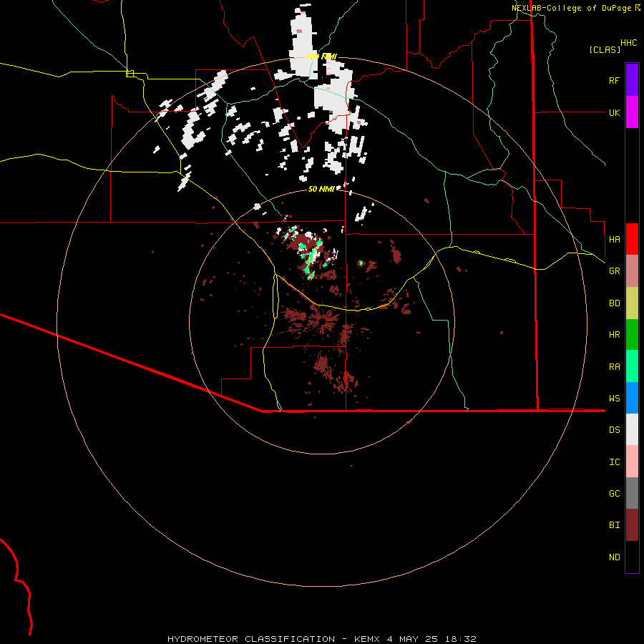Image resolution: width=644 pixels, height=644 pixels.
Task: Select the BD yellow legend block
Action: (x=632, y=303)
